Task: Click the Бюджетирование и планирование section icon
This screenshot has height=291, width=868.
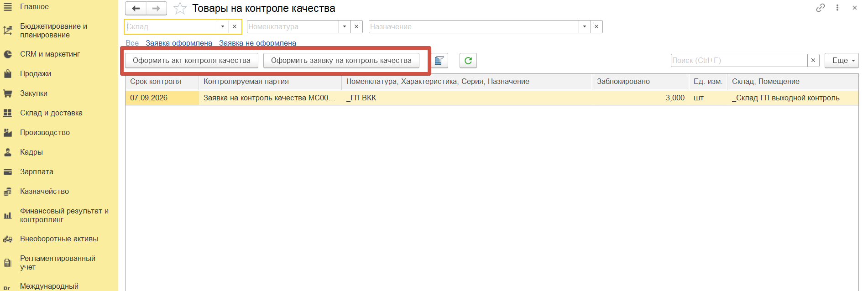Action: coord(8,31)
